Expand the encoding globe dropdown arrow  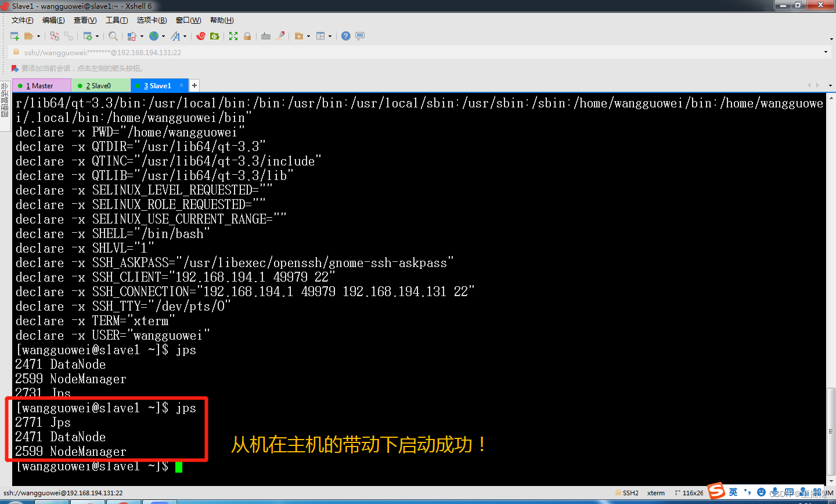[164, 36]
